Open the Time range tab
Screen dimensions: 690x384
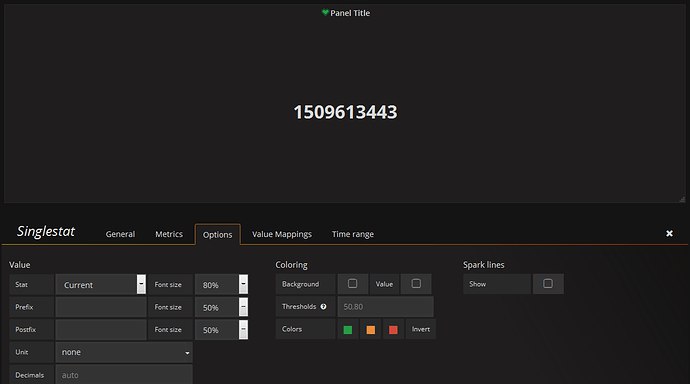[x=352, y=234]
